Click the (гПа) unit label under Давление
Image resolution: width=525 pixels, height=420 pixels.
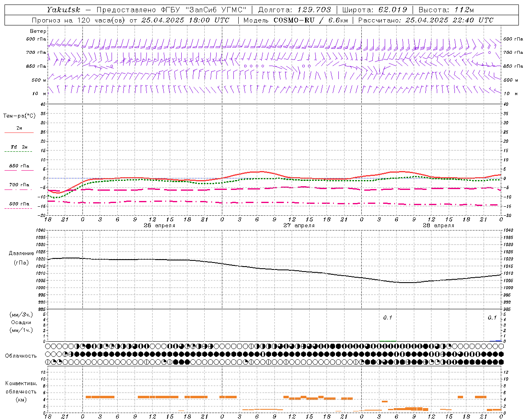(x=21, y=263)
